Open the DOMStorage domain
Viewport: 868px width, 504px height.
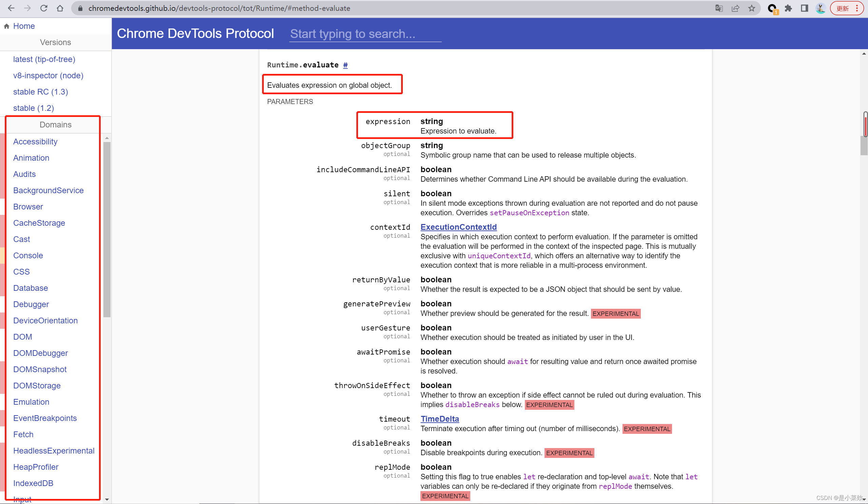point(37,386)
